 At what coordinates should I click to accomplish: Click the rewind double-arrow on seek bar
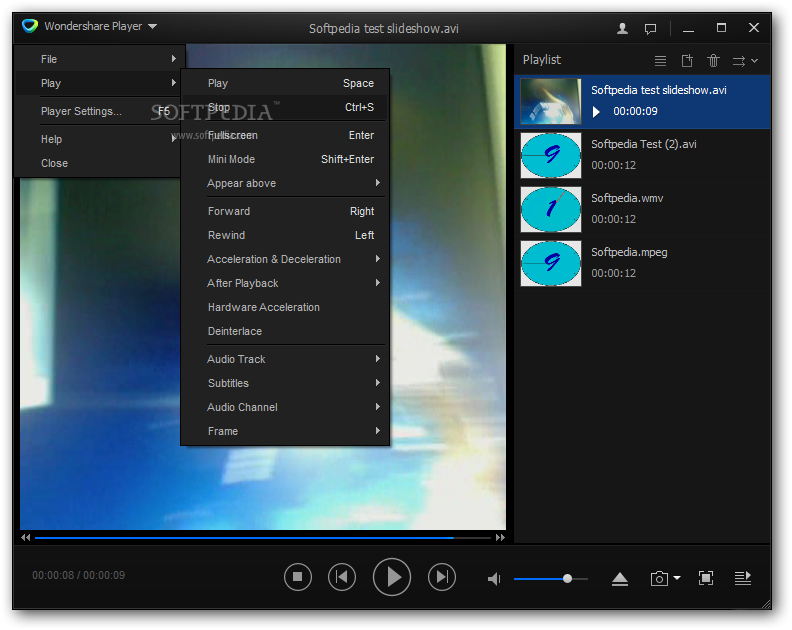(26, 538)
